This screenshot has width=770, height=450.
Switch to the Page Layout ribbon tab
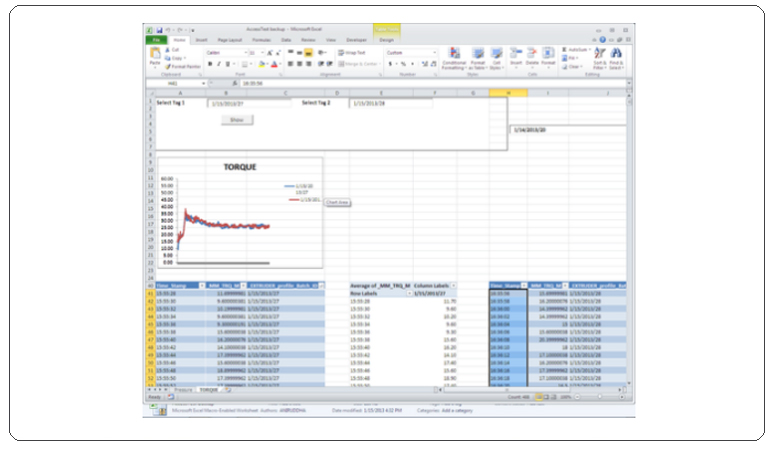click(230, 40)
